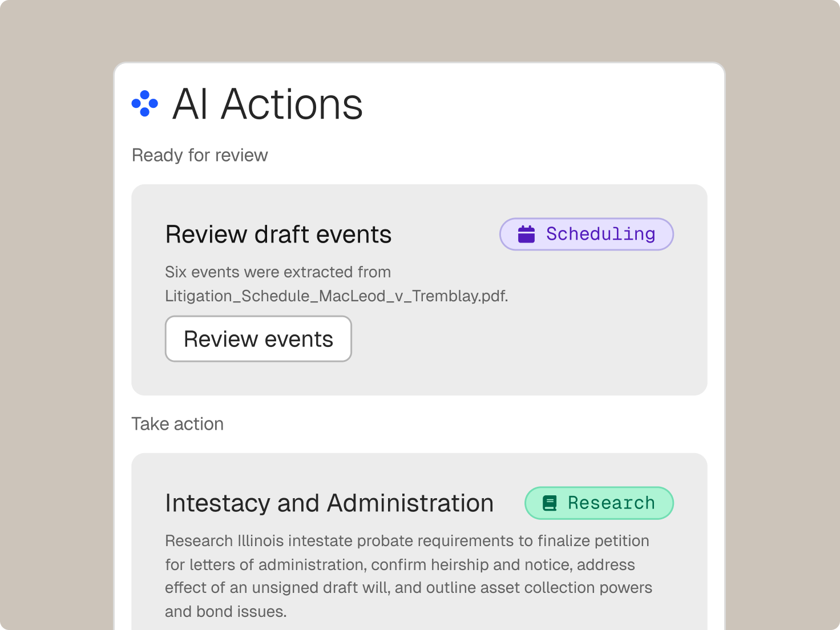Click the 'Ready for review' section label
The width and height of the screenshot is (840, 630).
[200, 155]
